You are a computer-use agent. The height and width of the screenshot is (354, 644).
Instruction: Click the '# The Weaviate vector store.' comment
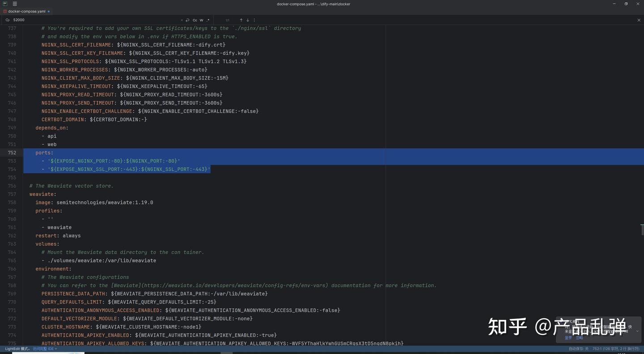(x=72, y=186)
